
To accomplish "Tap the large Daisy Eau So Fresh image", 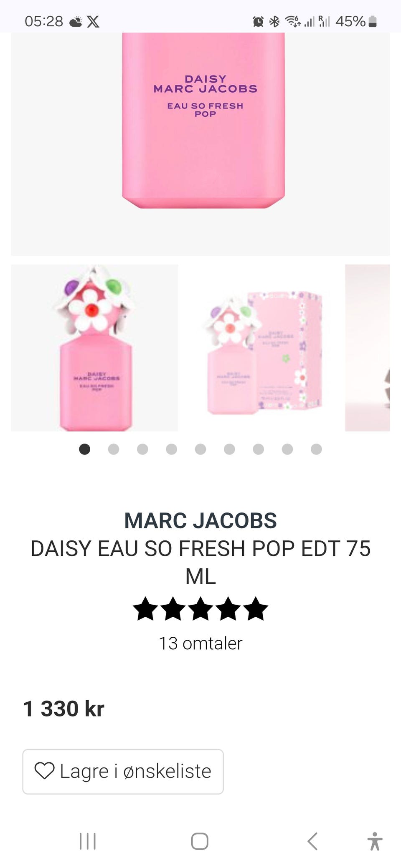I will [x=200, y=144].
